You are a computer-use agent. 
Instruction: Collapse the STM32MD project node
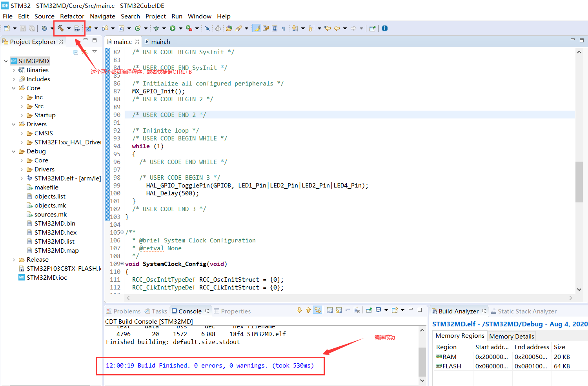pos(6,61)
